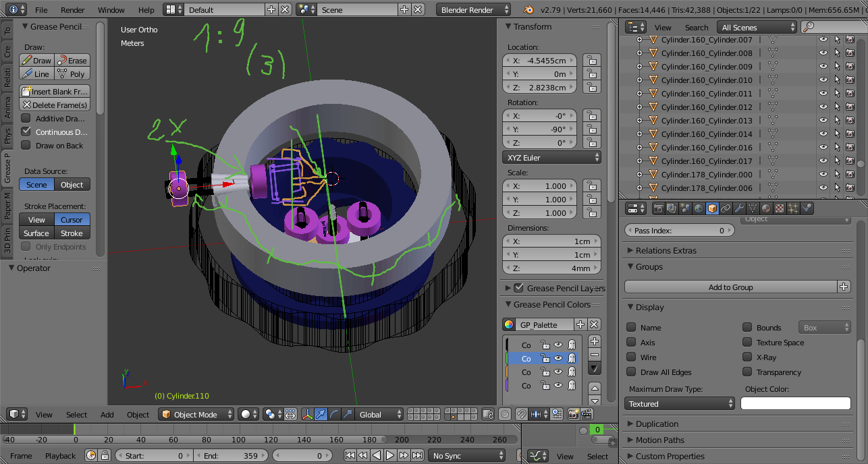
Task: Hide Cylinder.160_Cylinder.008 with its eye icon
Action: (x=823, y=53)
